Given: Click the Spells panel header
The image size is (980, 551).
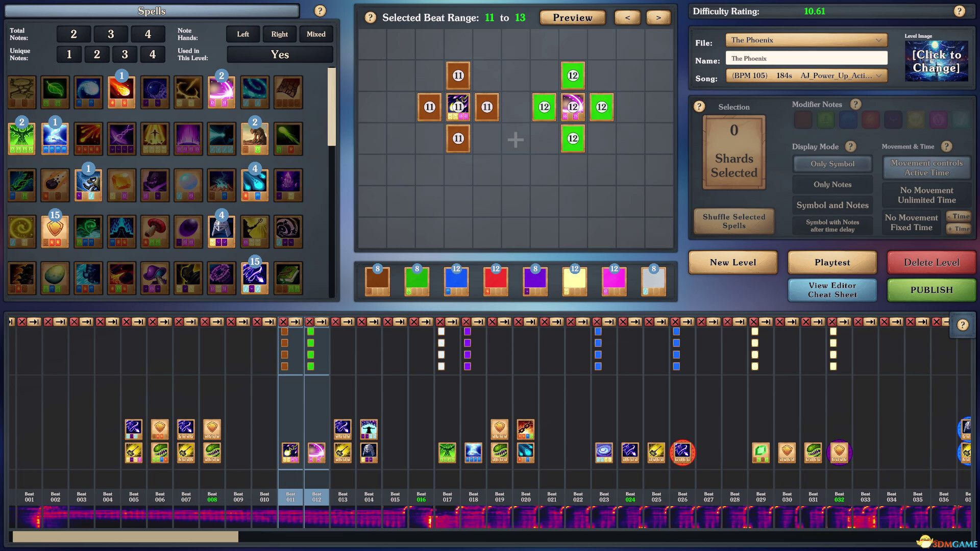Looking at the screenshot, I should coord(152,11).
